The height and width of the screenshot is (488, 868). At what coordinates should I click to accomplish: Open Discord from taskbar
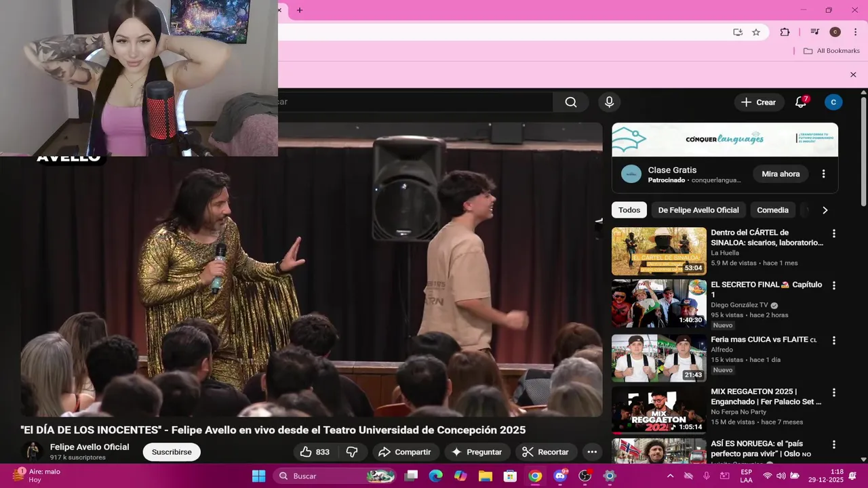(x=560, y=476)
